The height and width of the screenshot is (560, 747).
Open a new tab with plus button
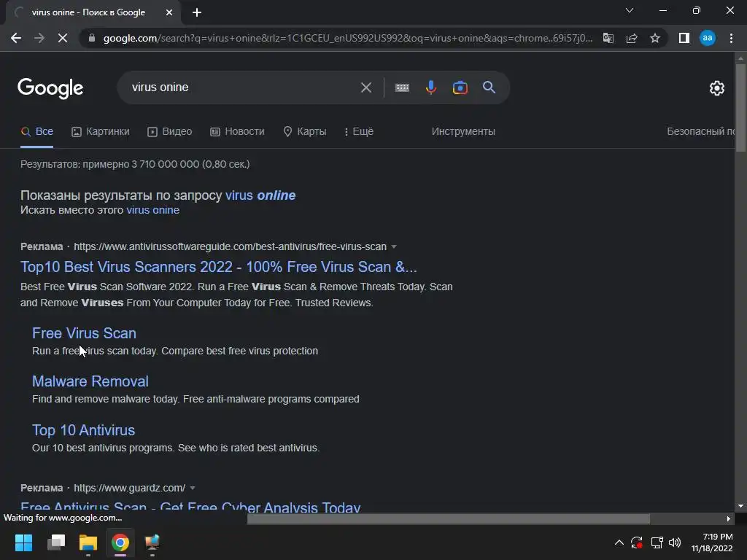(197, 13)
